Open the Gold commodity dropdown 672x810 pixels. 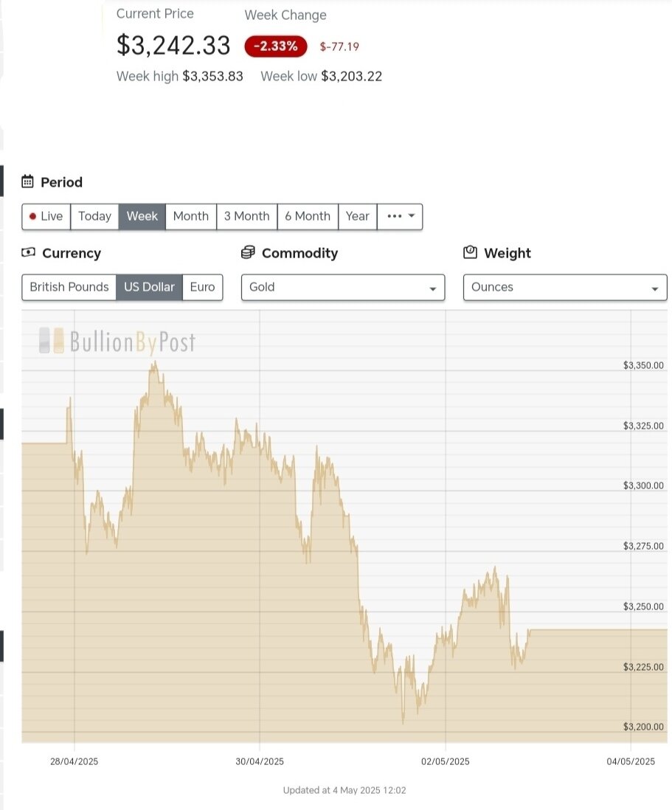[x=343, y=288]
